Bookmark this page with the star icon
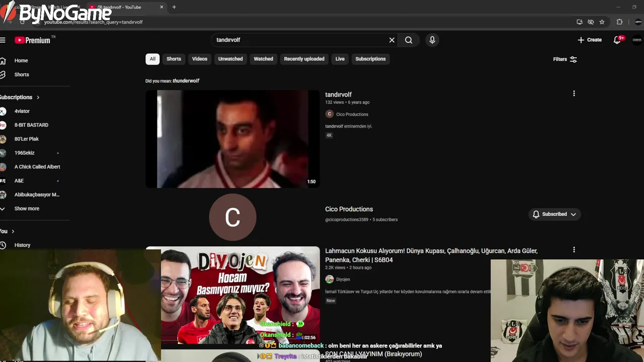This screenshot has width=644, height=362. pyautogui.click(x=602, y=22)
